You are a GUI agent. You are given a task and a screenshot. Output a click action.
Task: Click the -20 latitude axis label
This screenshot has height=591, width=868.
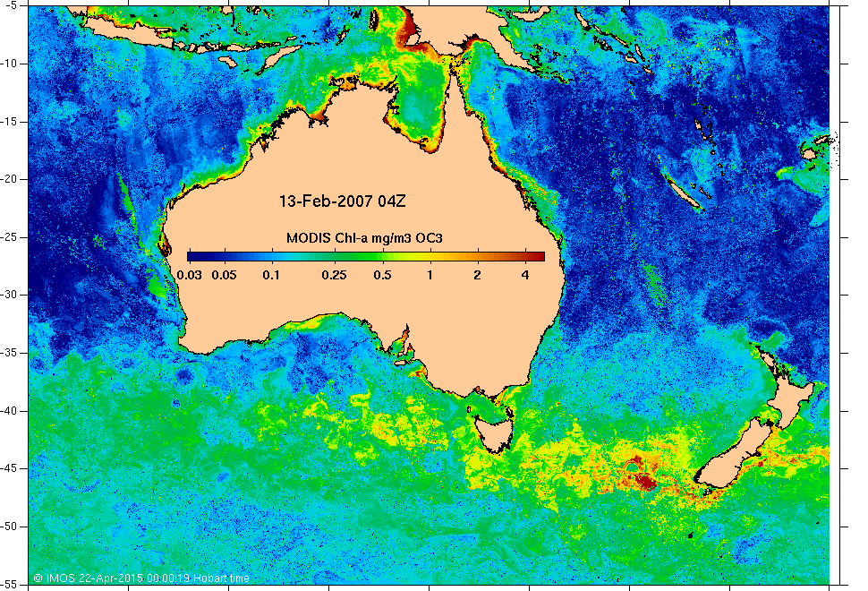(10, 179)
